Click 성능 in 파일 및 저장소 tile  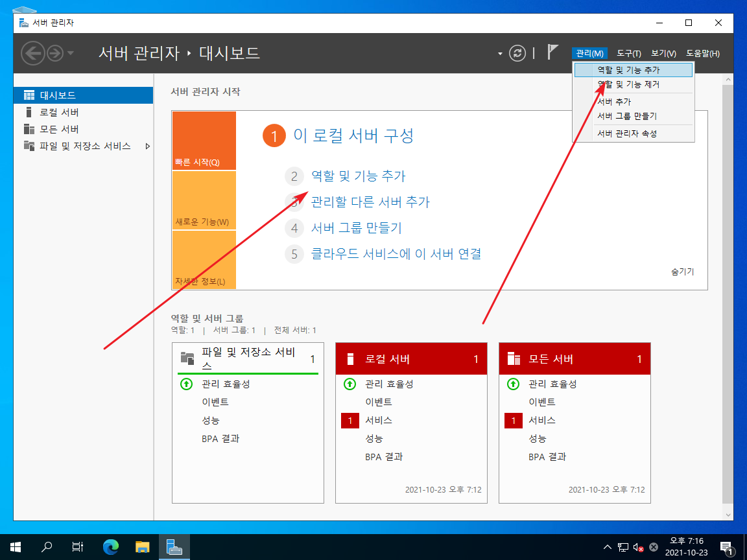click(211, 420)
